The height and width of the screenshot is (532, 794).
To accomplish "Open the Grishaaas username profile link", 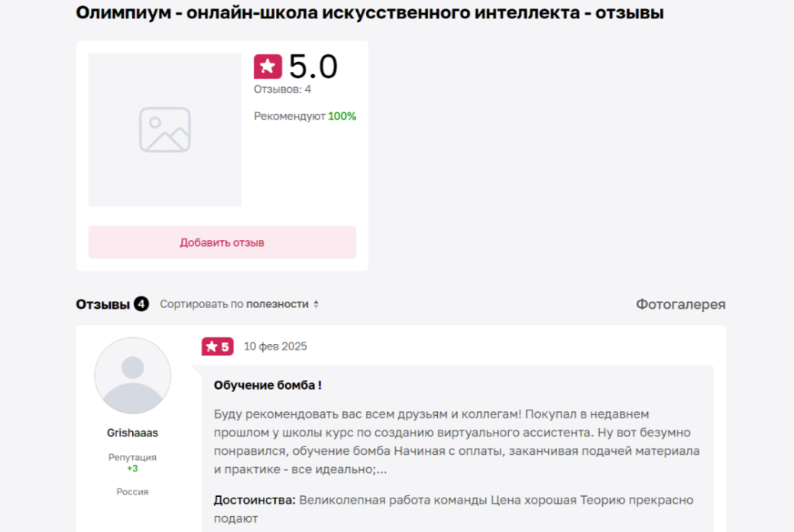I will coord(132,433).
